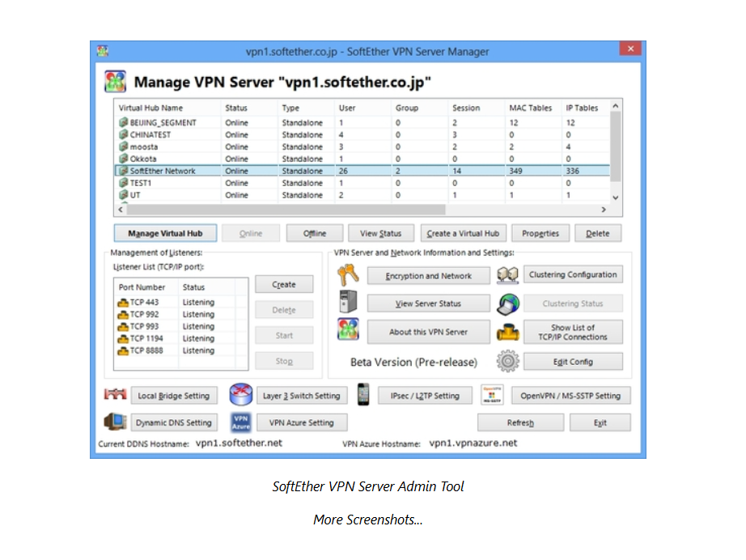Click the computer icon beside Dynamic DNS Setting
The image size is (746, 560).
(x=115, y=422)
